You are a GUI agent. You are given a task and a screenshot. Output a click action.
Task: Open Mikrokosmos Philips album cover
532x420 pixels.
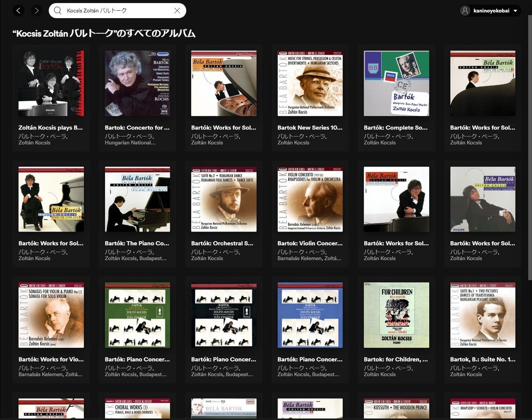[x=483, y=199]
